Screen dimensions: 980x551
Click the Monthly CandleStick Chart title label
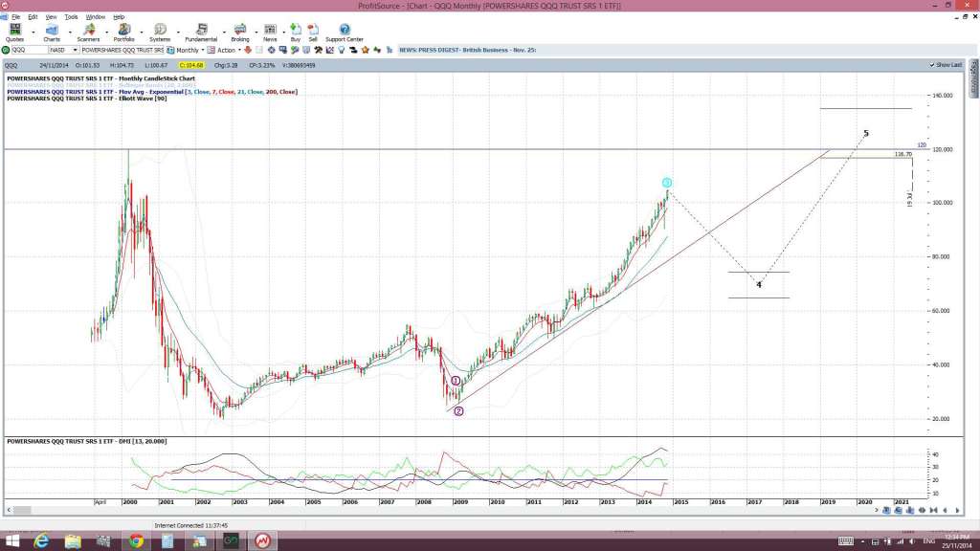pos(100,78)
